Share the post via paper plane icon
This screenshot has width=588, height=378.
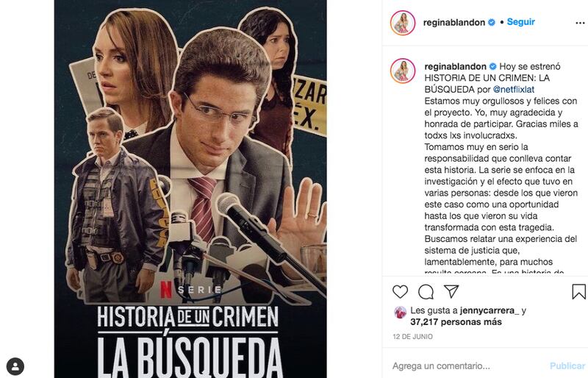pyautogui.click(x=451, y=291)
